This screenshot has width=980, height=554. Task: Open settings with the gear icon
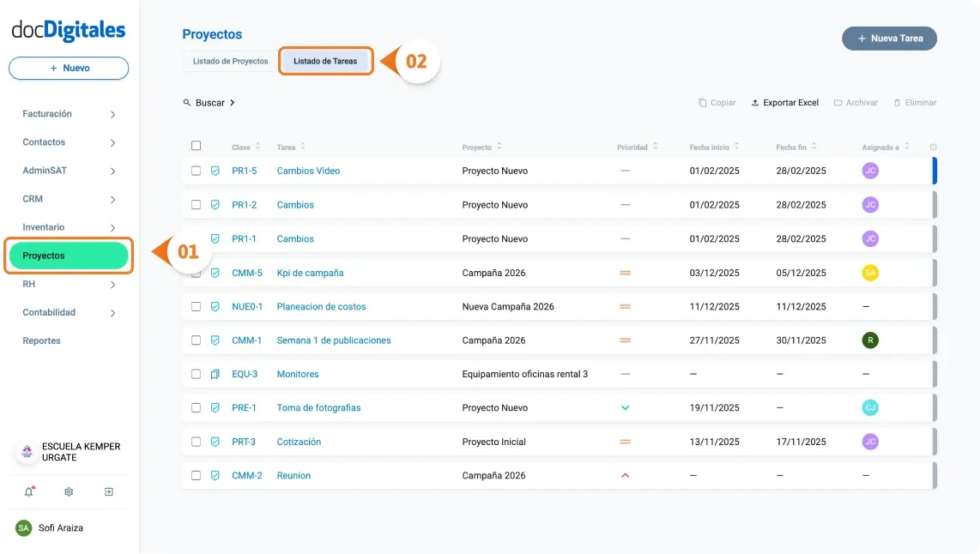(68, 491)
